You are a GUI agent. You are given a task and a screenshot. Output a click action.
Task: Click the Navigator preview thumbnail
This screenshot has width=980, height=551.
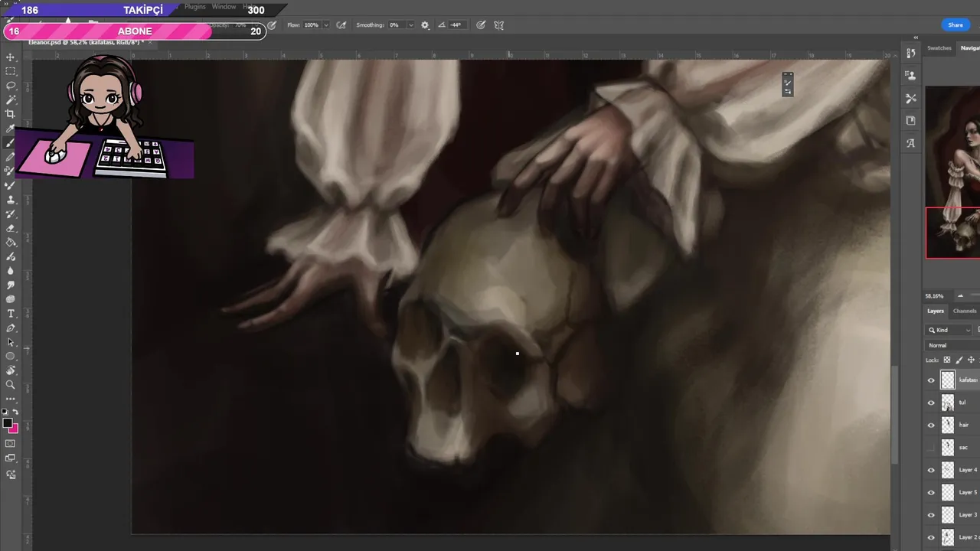pos(952,172)
